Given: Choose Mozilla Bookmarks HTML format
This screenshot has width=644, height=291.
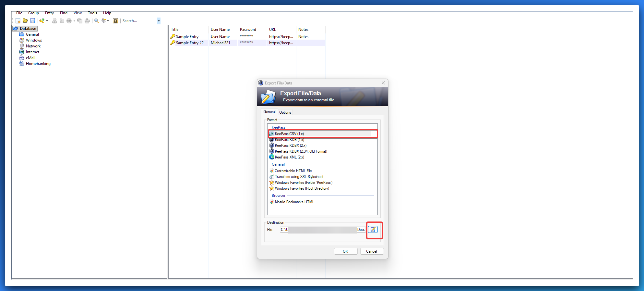Looking at the screenshot, I should pos(294,202).
